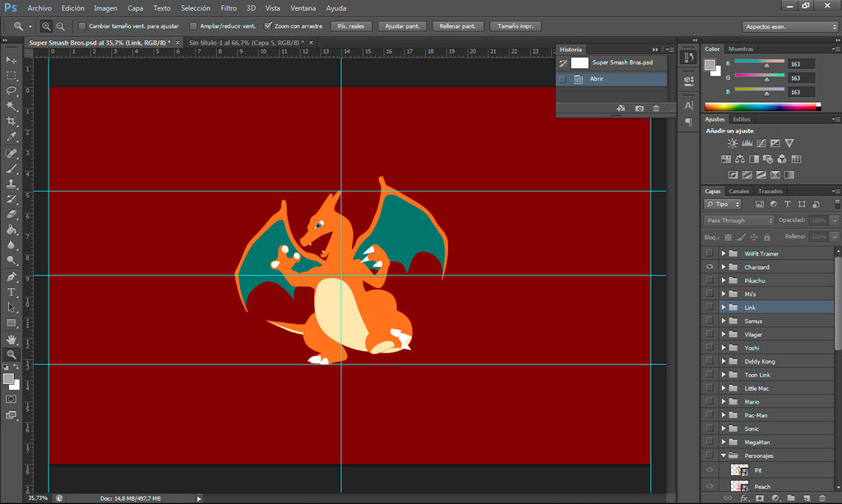
Task: Select the Clone Stamp tool
Action: [x=11, y=184]
